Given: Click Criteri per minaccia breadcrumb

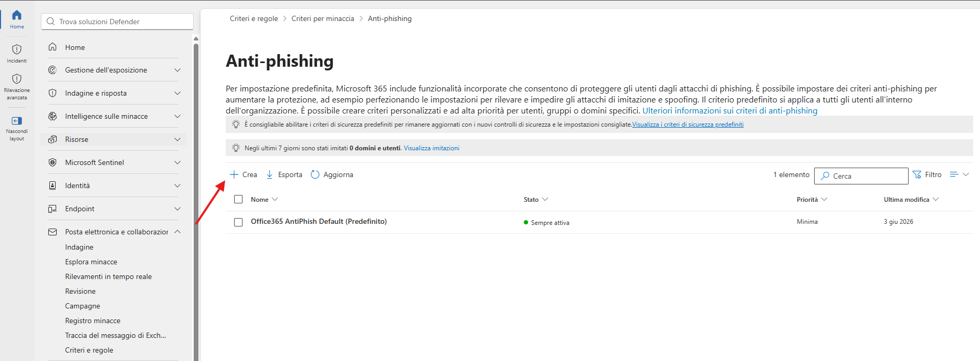Looking at the screenshot, I should coord(323,18).
